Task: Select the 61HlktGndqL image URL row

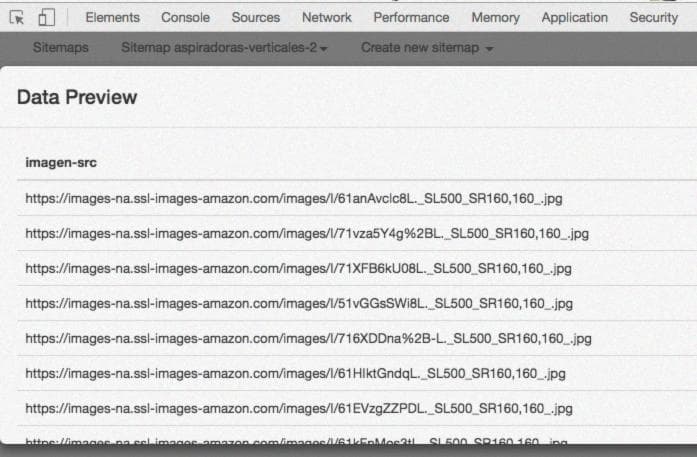Action: click(357, 373)
